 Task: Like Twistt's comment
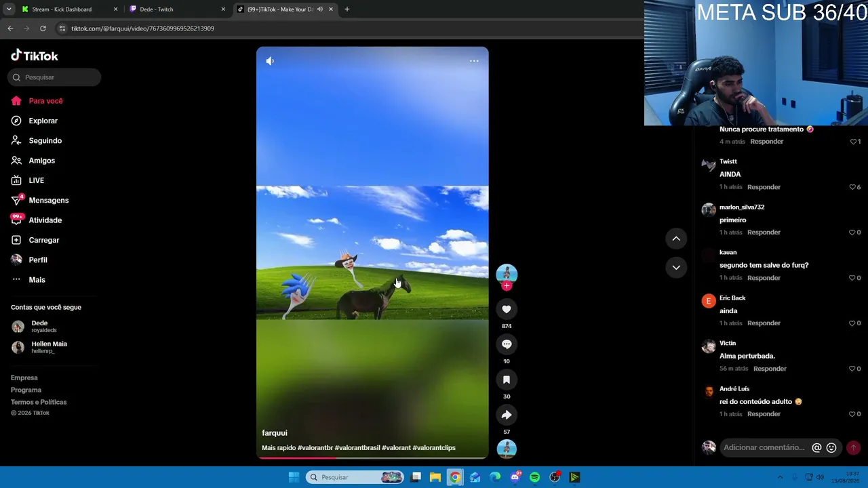[853, 187]
